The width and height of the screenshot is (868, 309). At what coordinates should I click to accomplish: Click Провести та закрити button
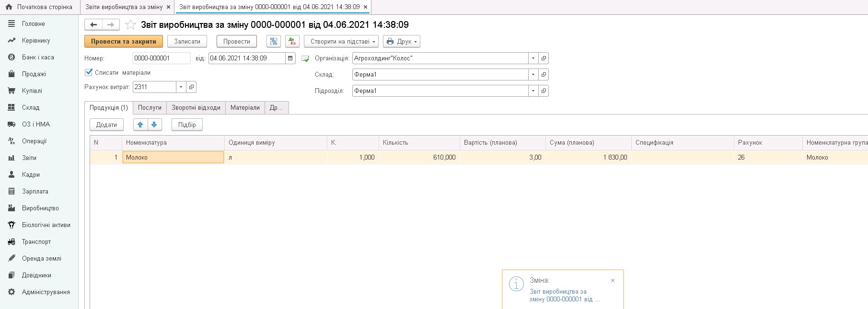pos(124,42)
